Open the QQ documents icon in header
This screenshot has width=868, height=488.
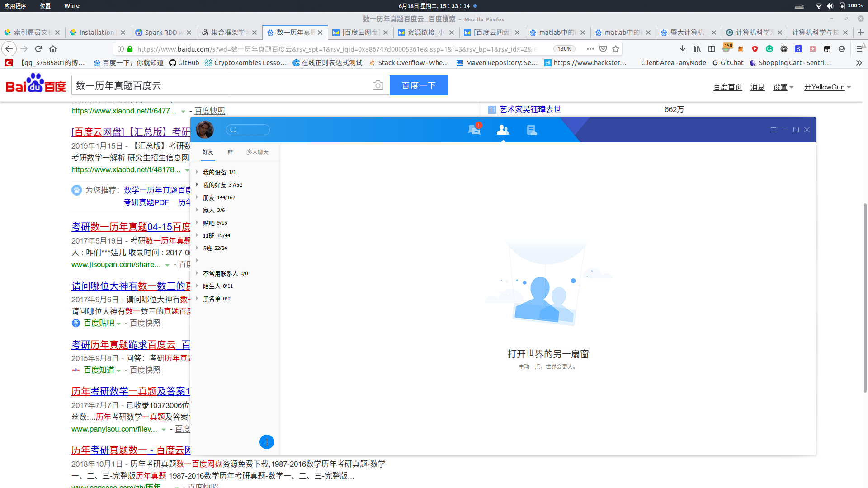click(532, 130)
